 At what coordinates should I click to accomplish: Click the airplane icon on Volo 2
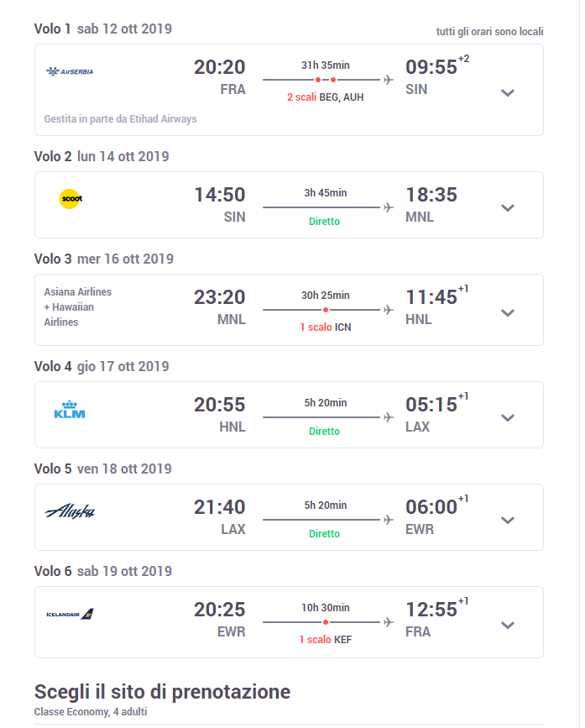tap(388, 207)
